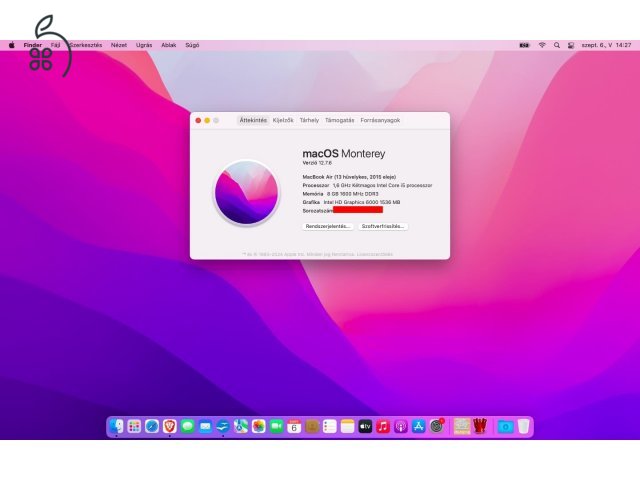Open App Store in the Dock

coord(418,427)
